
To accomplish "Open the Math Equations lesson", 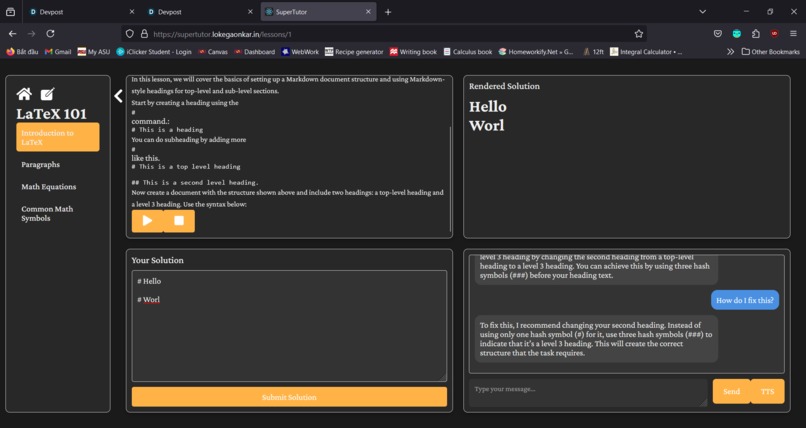I will coord(49,187).
